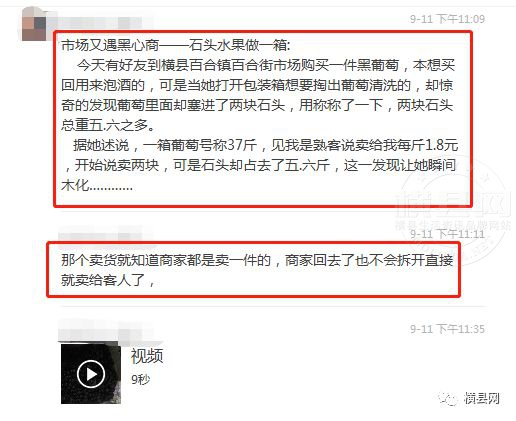The image size is (516, 421).
Task: Click the video thumbnail preview
Action: pos(91,374)
